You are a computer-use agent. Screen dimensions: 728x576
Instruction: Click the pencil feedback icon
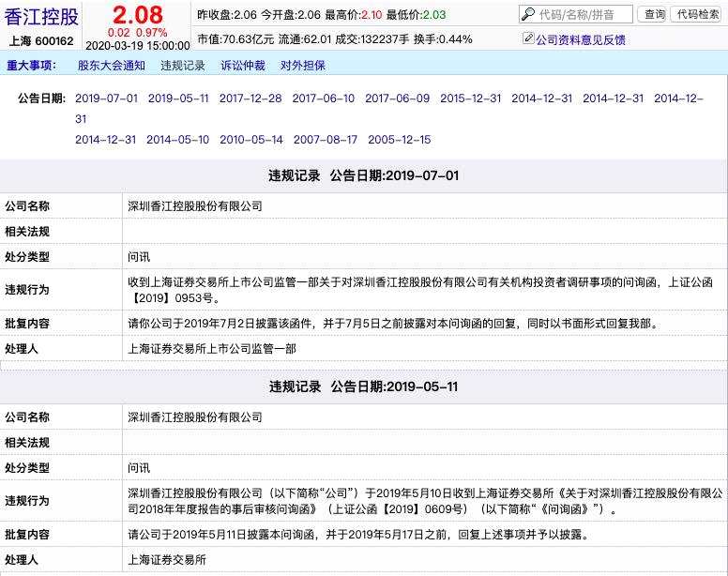pos(528,38)
